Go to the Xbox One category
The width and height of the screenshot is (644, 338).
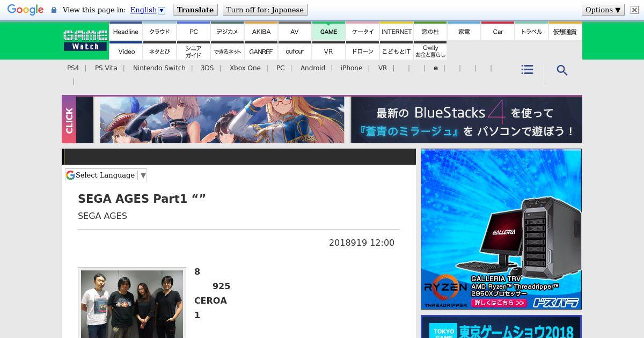pyautogui.click(x=245, y=68)
